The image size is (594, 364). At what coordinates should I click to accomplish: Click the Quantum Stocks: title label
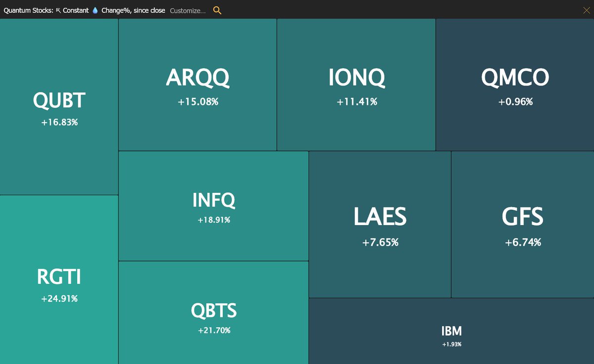(x=28, y=10)
